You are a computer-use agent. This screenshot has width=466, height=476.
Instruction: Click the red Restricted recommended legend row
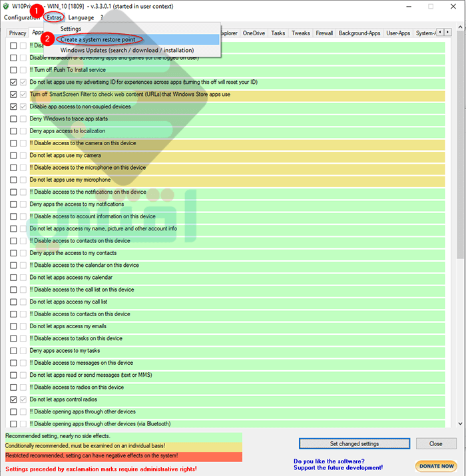(x=124, y=455)
